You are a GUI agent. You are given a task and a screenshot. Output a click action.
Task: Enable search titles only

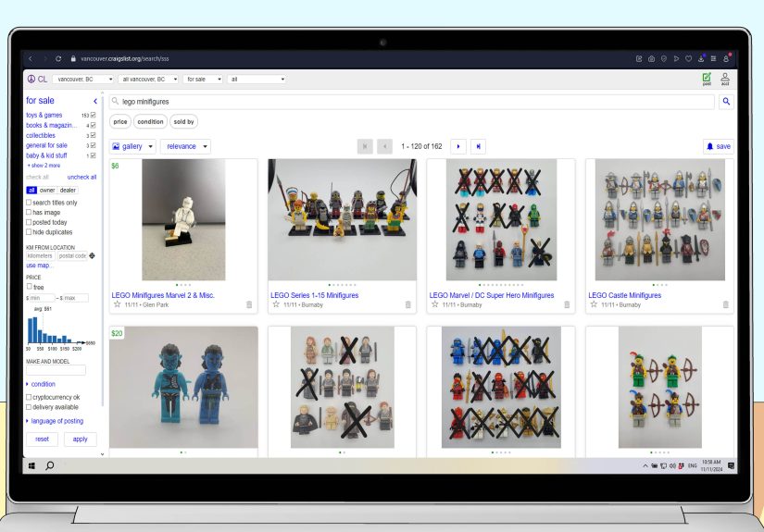coord(29,203)
